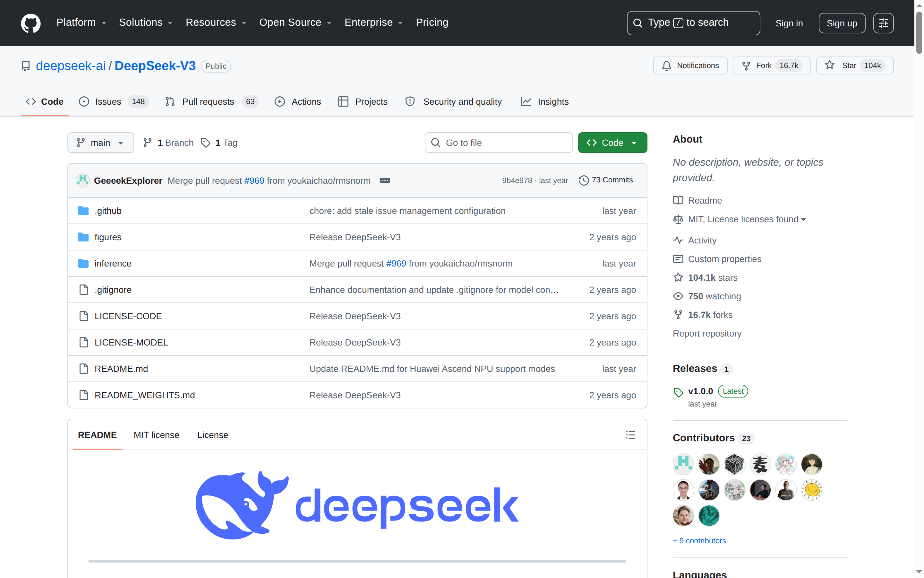Open the Activity link in About
Viewport: 924px width, 578px height.
click(695, 240)
